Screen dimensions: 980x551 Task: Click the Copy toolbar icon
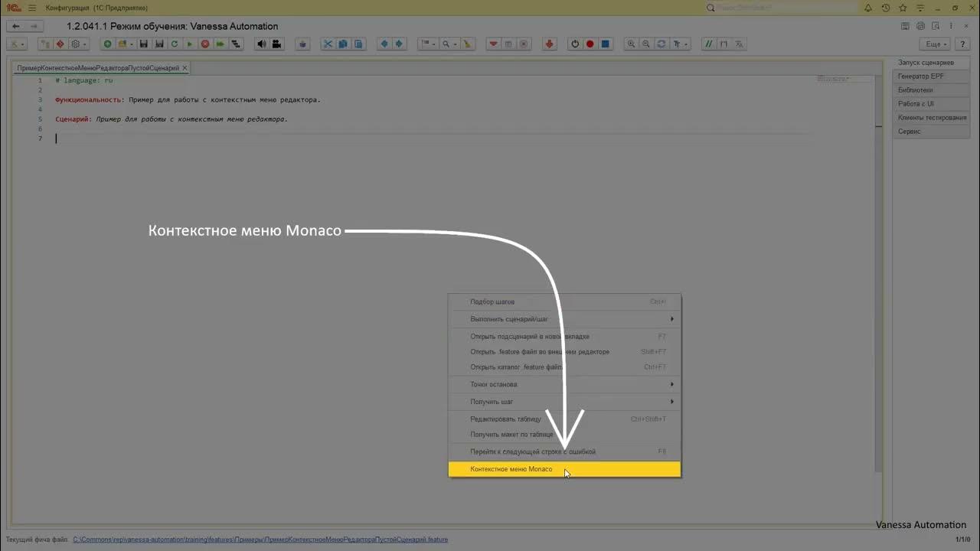point(343,44)
